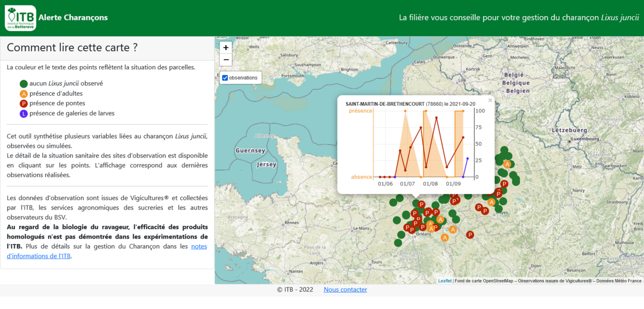The height and width of the screenshot is (309, 644).
Task: Toggle the observations layer checkbox
Action: click(225, 78)
